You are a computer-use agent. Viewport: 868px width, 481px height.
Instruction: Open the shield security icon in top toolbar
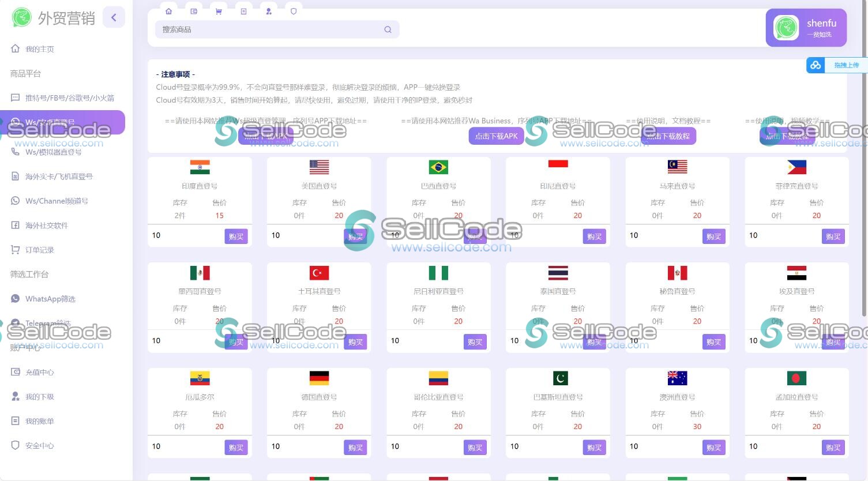(294, 12)
